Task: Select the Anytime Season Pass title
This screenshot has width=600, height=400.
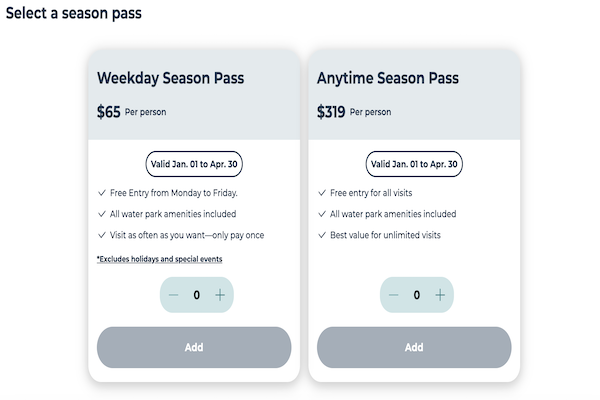Action: coord(389,78)
